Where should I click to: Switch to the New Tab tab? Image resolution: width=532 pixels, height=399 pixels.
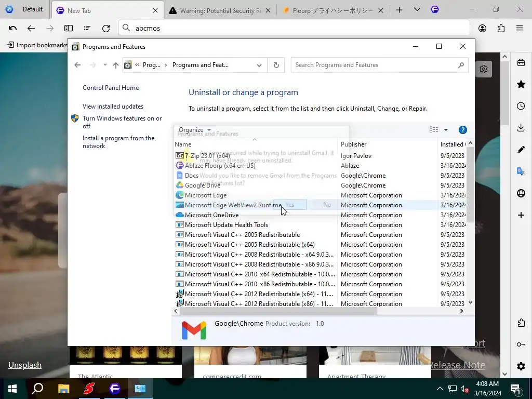click(x=108, y=10)
